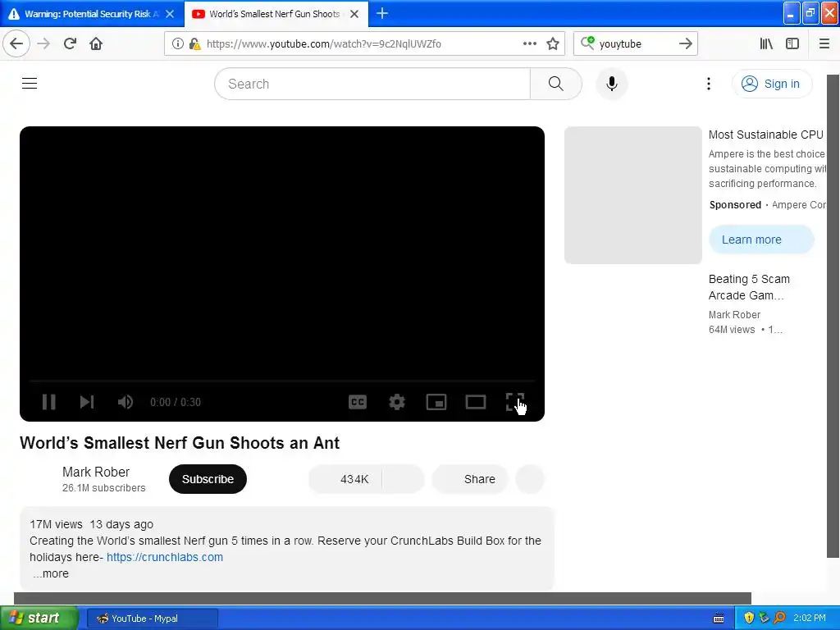The image size is (840, 630).
Task: Click the video title heading
Action: (180, 443)
